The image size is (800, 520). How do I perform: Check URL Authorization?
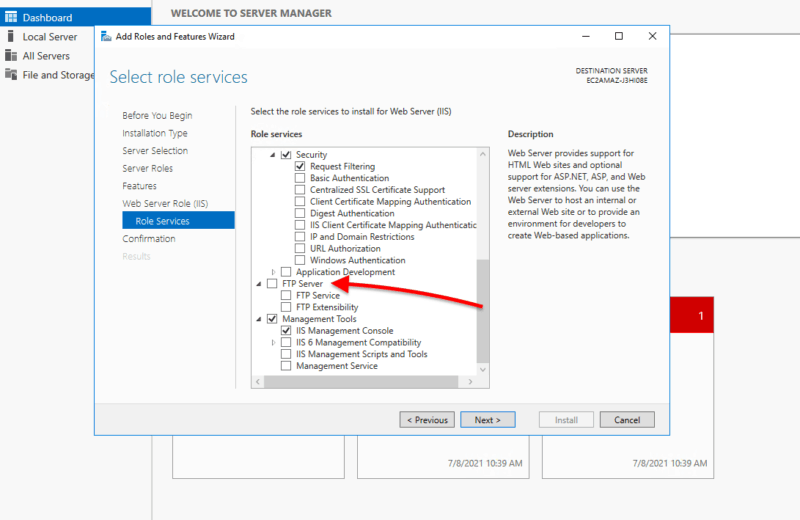300,249
